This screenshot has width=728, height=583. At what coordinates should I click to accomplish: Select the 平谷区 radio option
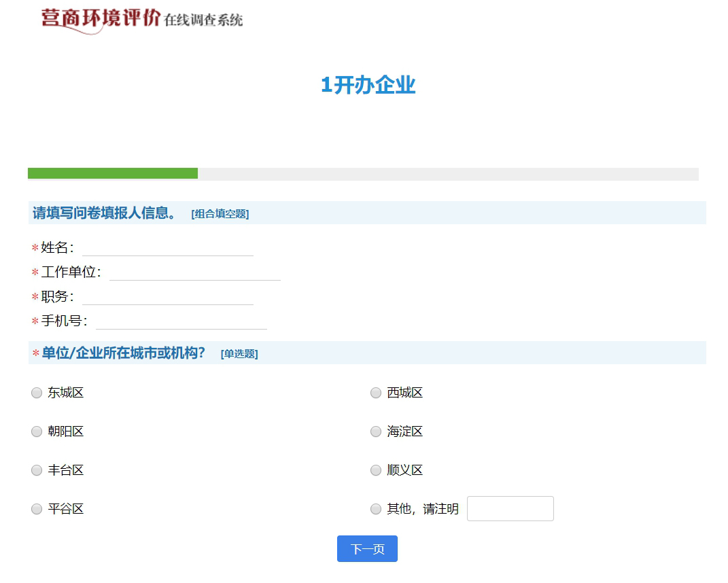point(37,509)
